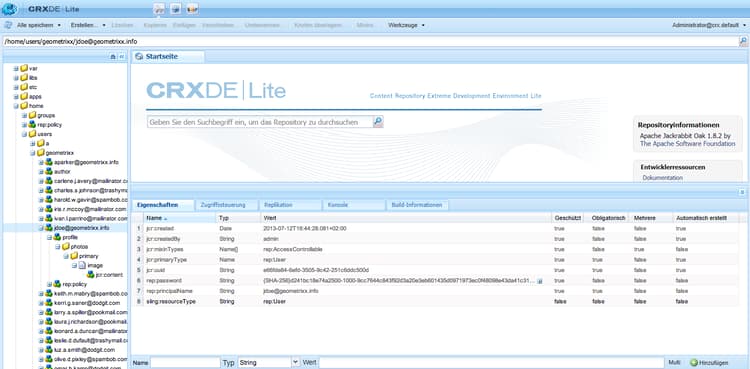Expand the libs folder node

point(16,78)
